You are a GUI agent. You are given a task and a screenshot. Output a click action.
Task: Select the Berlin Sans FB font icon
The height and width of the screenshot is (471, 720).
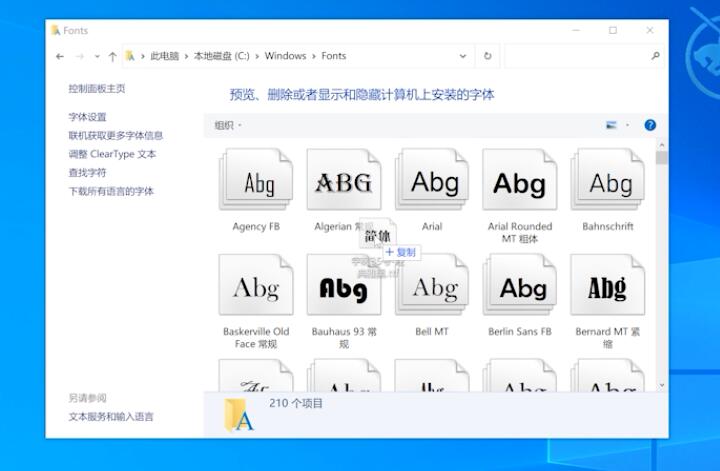(520, 285)
